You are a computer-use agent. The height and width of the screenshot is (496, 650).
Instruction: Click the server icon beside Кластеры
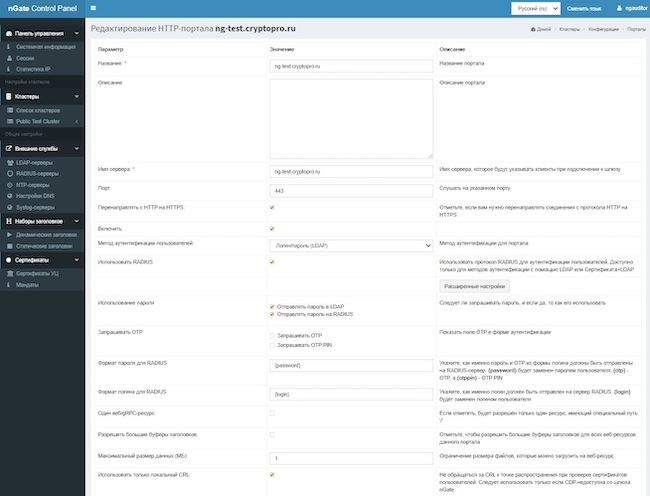point(9,97)
